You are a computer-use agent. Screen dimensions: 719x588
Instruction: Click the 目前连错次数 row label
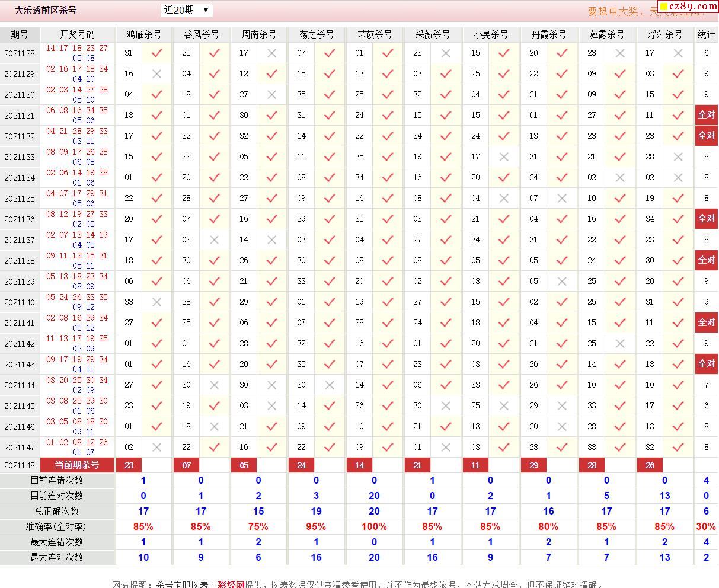coord(57,480)
